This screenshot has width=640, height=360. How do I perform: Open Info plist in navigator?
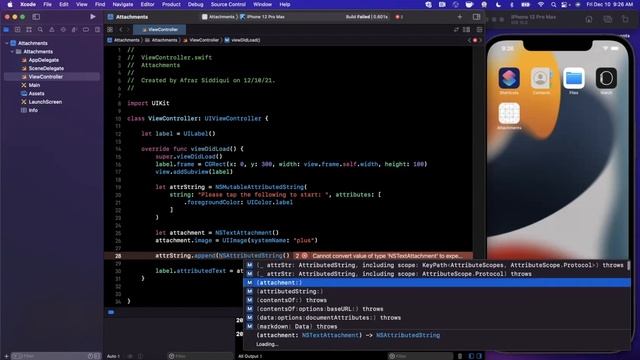(x=33, y=110)
